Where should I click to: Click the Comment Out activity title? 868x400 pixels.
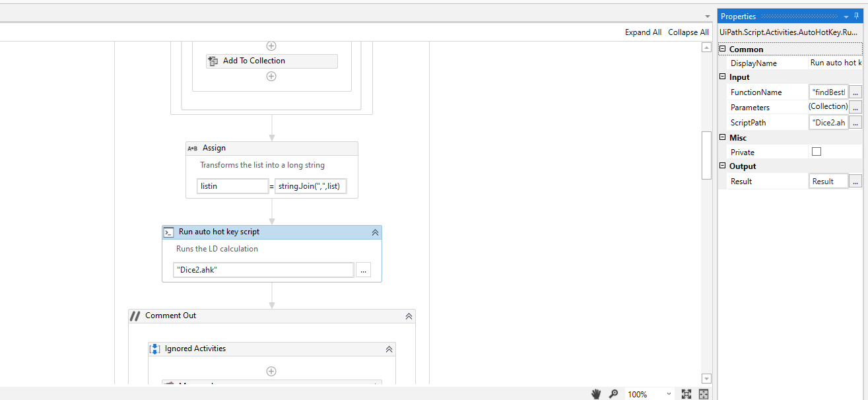171,316
